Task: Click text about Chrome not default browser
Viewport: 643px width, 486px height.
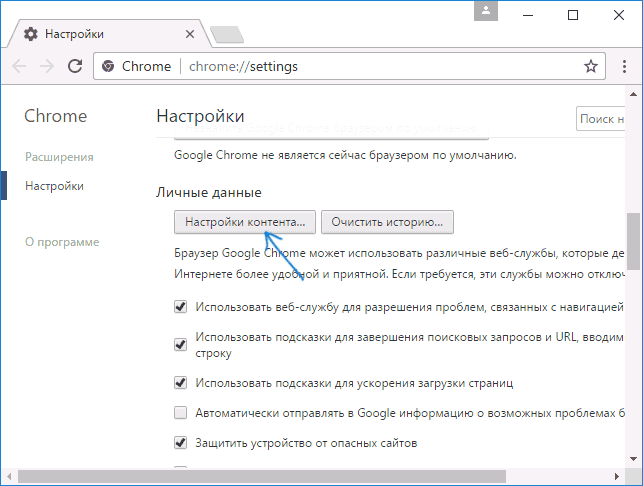Action: pyautogui.click(x=345, y=155)
